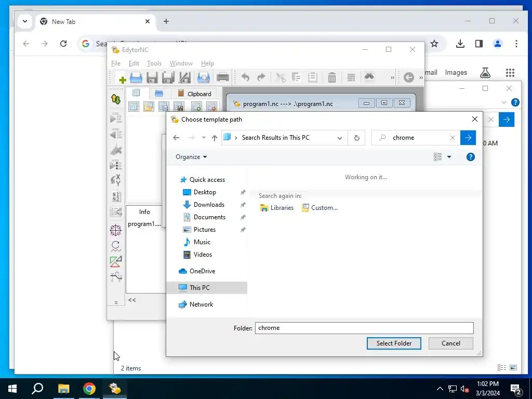Click the N1 N2 renumber icon

point(116,196)
